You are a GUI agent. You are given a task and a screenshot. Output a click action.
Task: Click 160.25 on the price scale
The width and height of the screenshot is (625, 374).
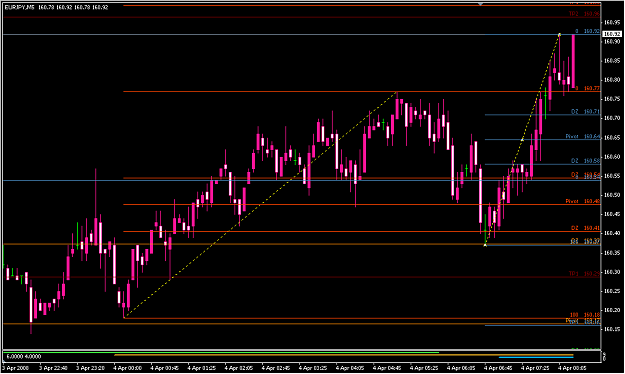coord(612,291)
